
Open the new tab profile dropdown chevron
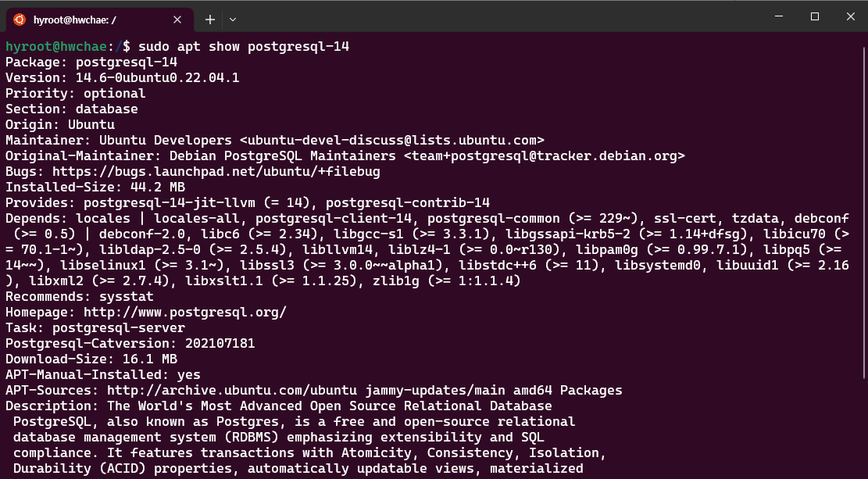coord(232,20)
